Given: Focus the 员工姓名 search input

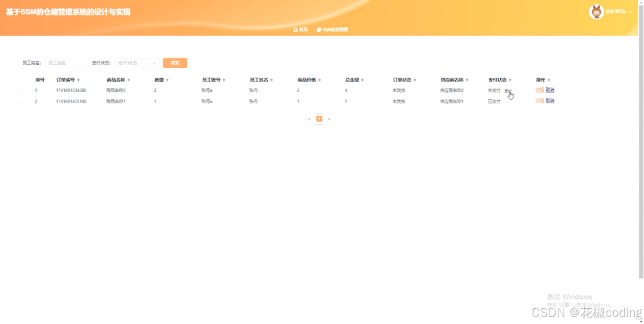Looking at the screenshot, I should pyautogui.click(x=68, y=63).
